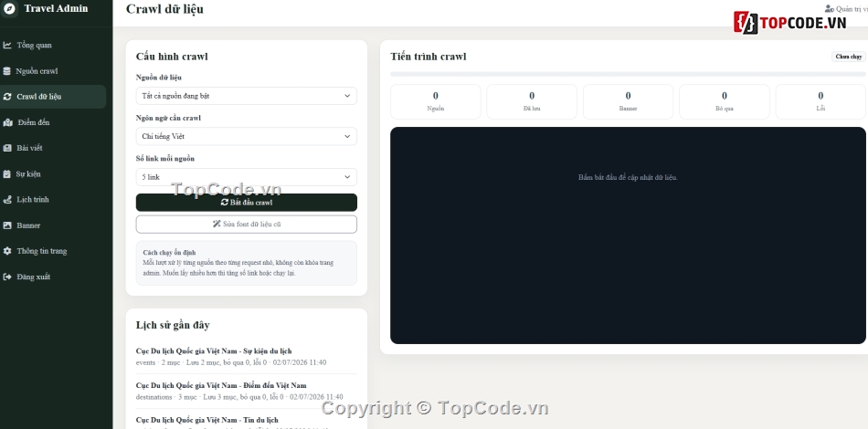Screen dimensions: 868x429
Task: Open the Nguồn crawl menu item
Action: tap(53, 71)
